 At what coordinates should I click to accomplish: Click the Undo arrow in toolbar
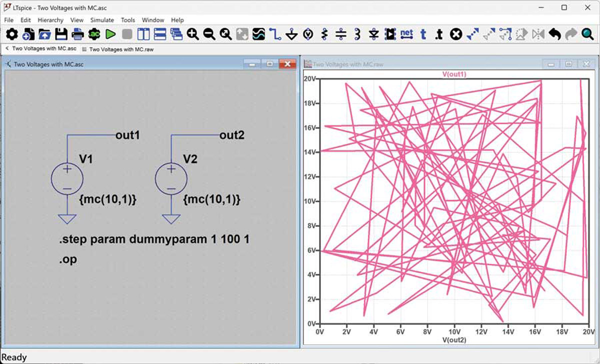(x=554, y=34)
